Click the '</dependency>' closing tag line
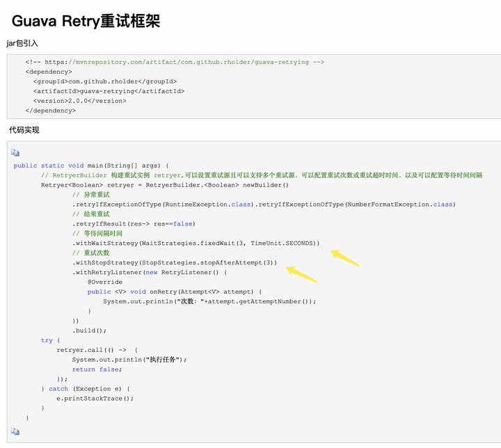The height and width of the screenshot is (448, 501). click(x=51, y=111)
